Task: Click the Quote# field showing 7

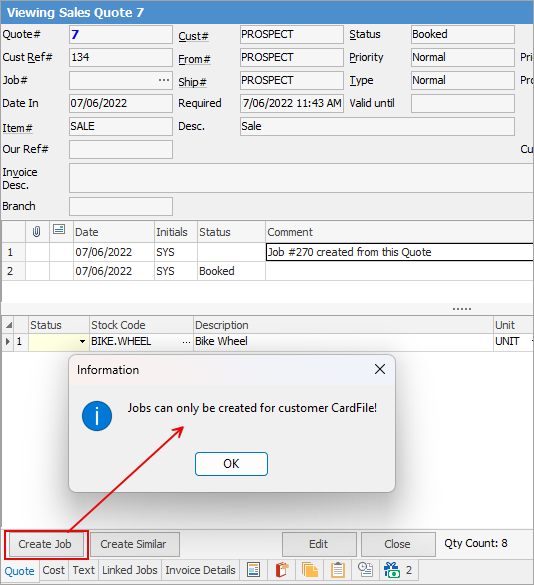Action: (121, 35)
